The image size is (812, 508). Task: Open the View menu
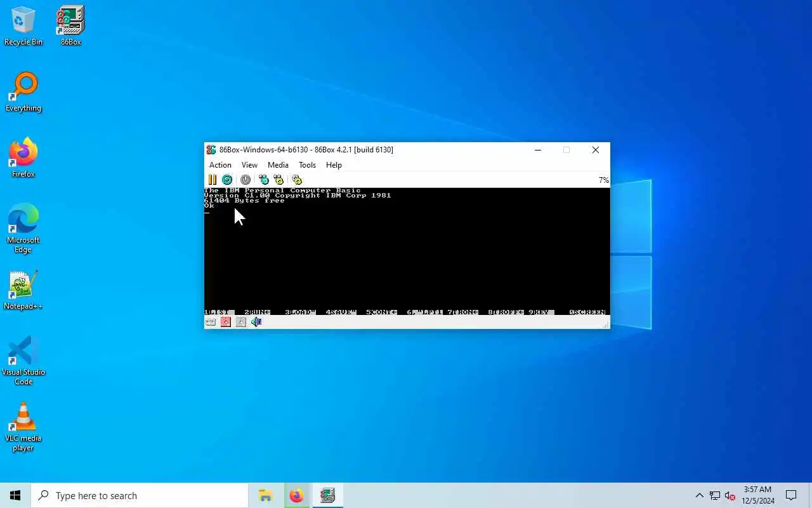[249, 165]
